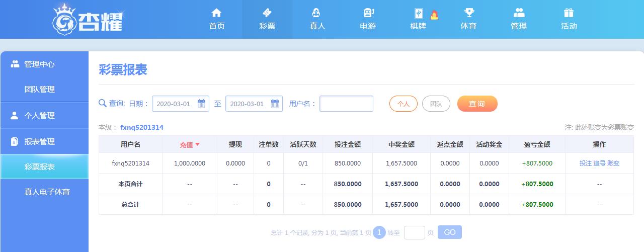Viewport: 644px width, 252px height.
Task: Open 投注 link for fxnq5201314
Action: [x=586, y=163]
